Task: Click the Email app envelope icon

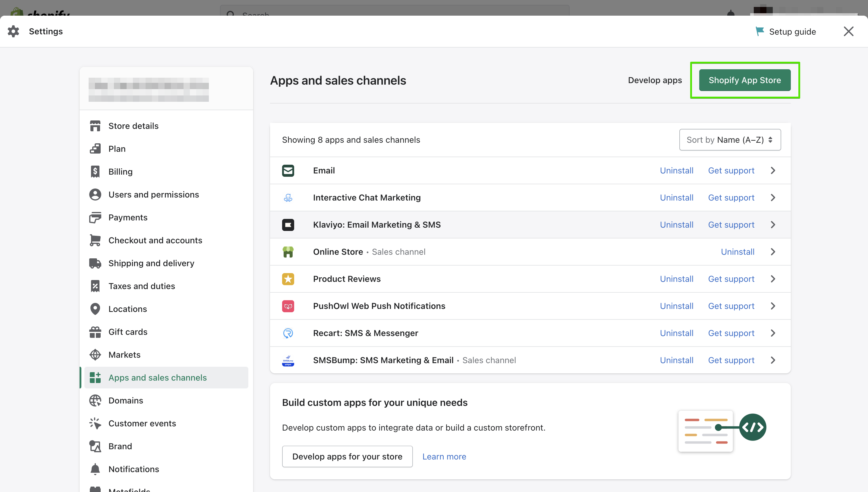Action: pos(288,171)
